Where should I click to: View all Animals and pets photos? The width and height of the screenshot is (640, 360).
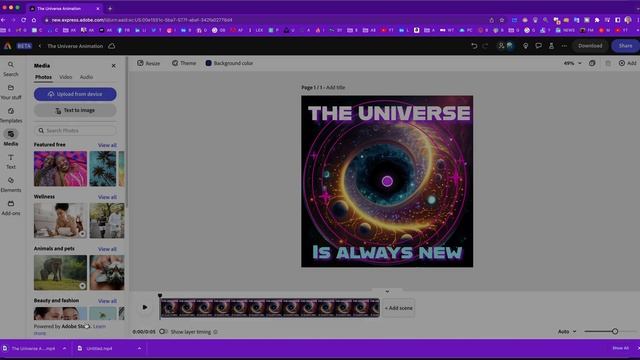point(107,249)
